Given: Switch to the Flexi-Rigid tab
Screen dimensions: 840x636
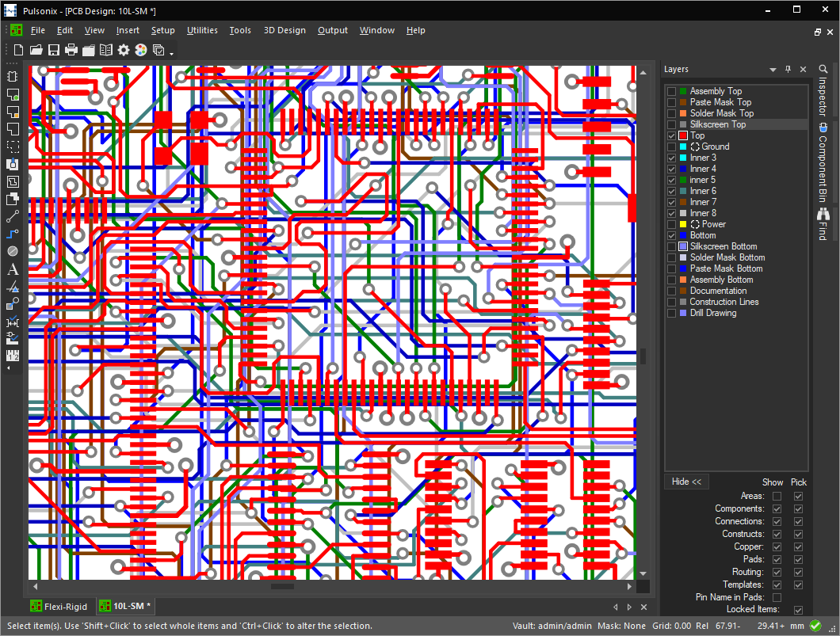Looking at the screenshot, I should tap(59, 607).
